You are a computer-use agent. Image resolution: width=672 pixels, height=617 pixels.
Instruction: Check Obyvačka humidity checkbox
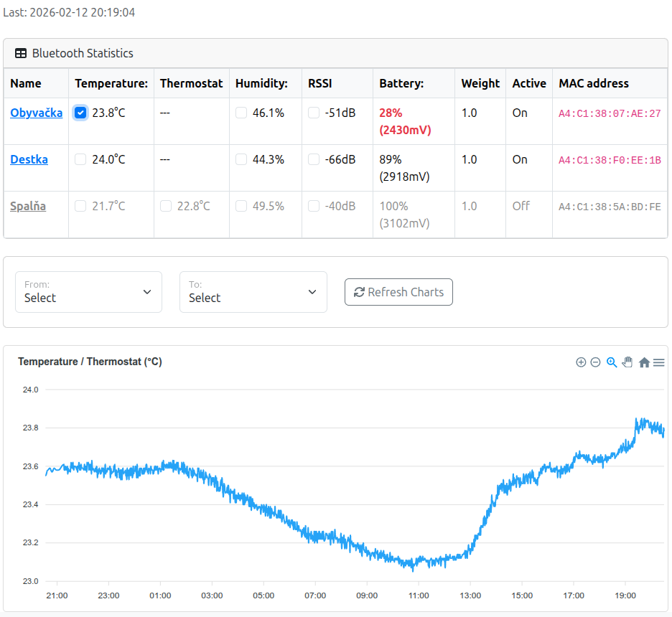point(241,113)
